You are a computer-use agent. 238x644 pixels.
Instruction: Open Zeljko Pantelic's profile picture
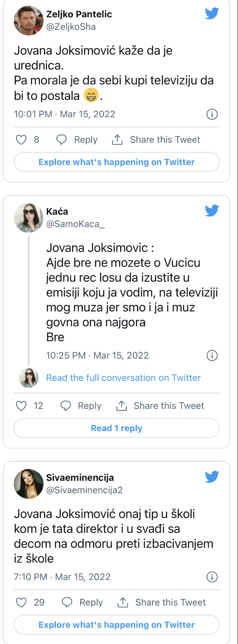(29, 20)
